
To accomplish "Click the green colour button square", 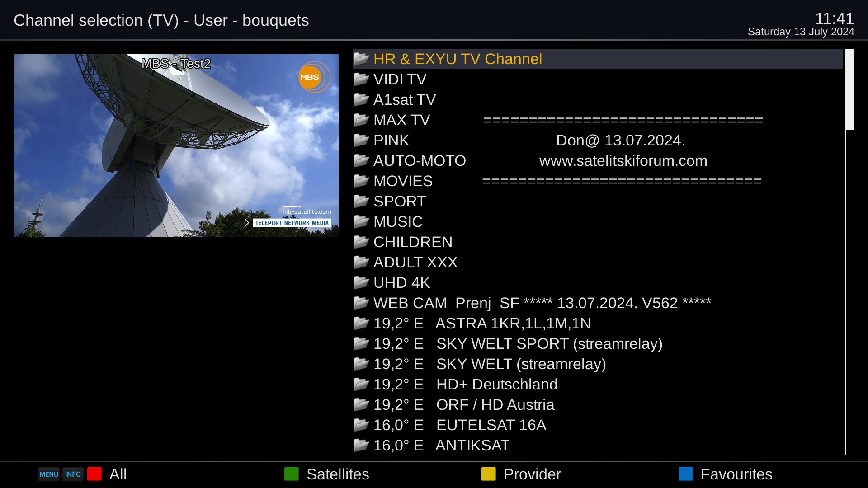I will (x=292, y=474).
